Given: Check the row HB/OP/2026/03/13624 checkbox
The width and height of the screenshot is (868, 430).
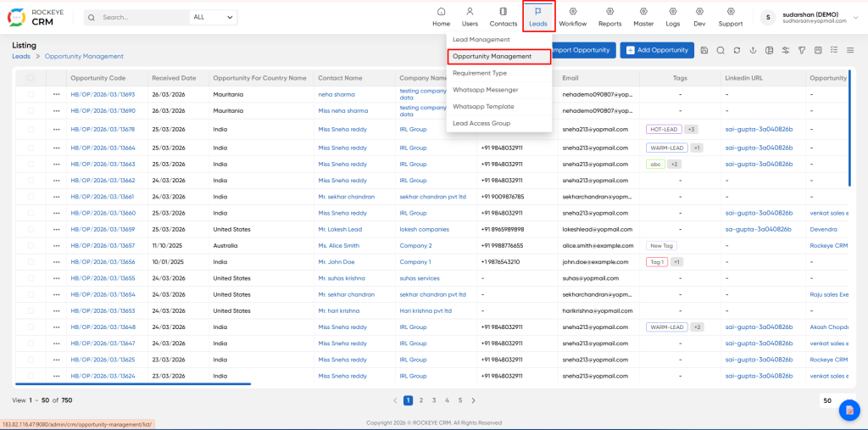Looking at the screenshot, I should tap(31, 376).
